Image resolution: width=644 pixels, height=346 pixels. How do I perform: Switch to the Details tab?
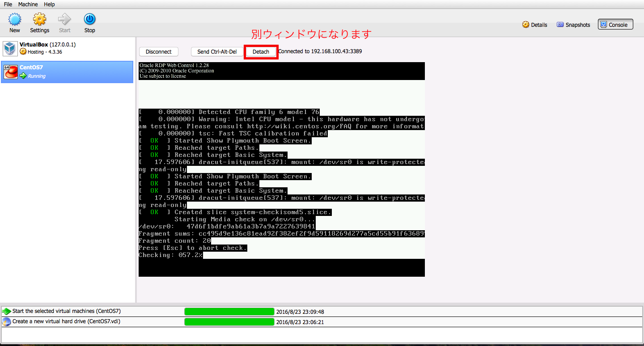pyautogui.click(x=535, y=25)
